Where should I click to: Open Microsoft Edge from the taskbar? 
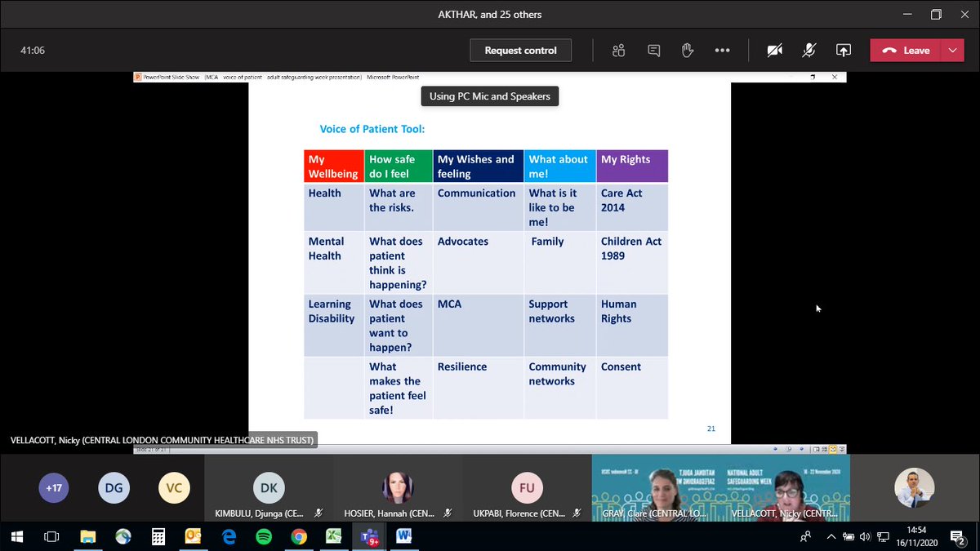click(229, 536)
